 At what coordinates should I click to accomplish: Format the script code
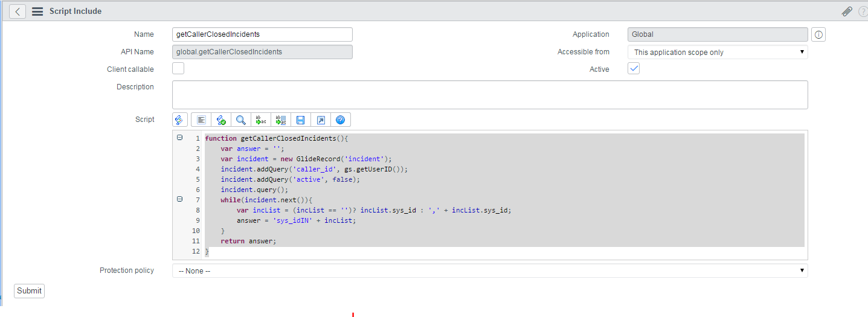click(202, 120)
